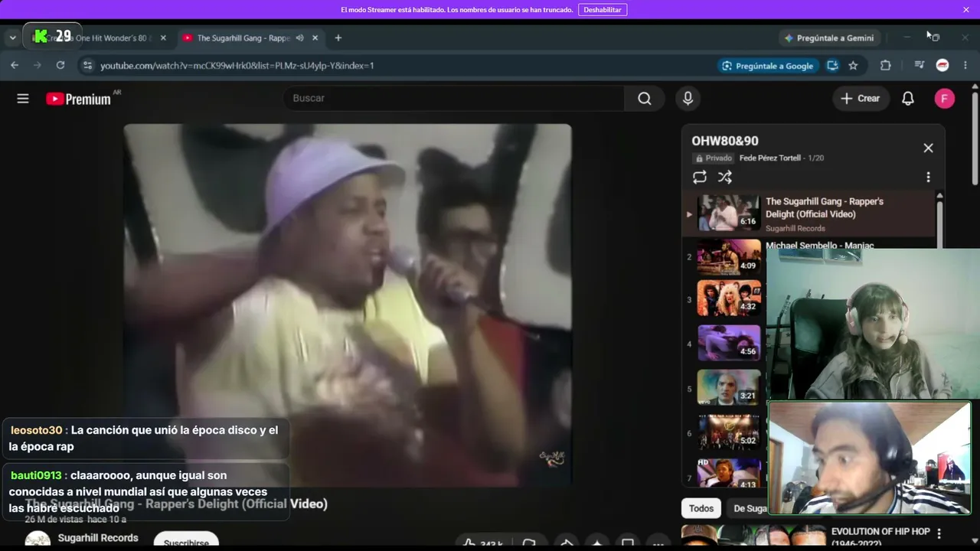Open the Chrome profile avatar
Image resolution: width=980 pixels, height=551 pixels.
coord(942,66)
